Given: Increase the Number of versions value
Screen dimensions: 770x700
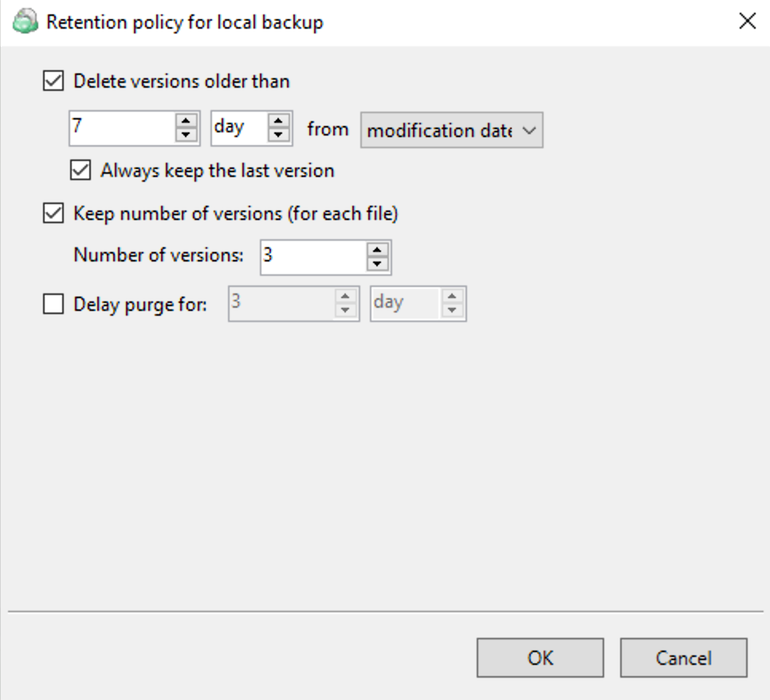Looking at the screenshot, I should pos(378,249).
